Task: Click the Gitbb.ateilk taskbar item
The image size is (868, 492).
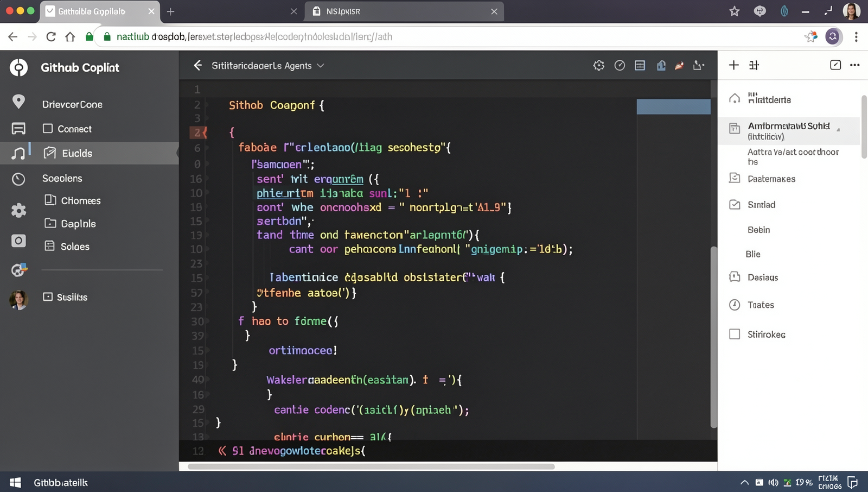Action: (x=61, y=482)
